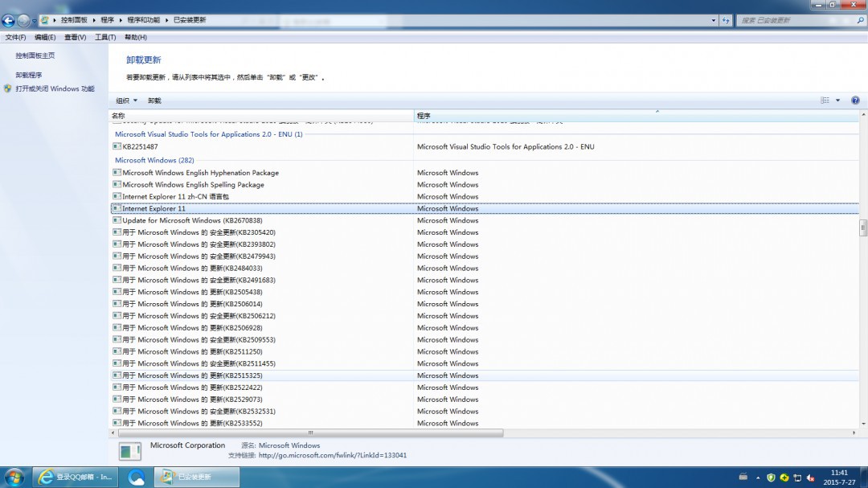Screen dimensions: 868x488
Task: Expand the 程序 breadcrumb arrow
Action: (x=120, y=20)
